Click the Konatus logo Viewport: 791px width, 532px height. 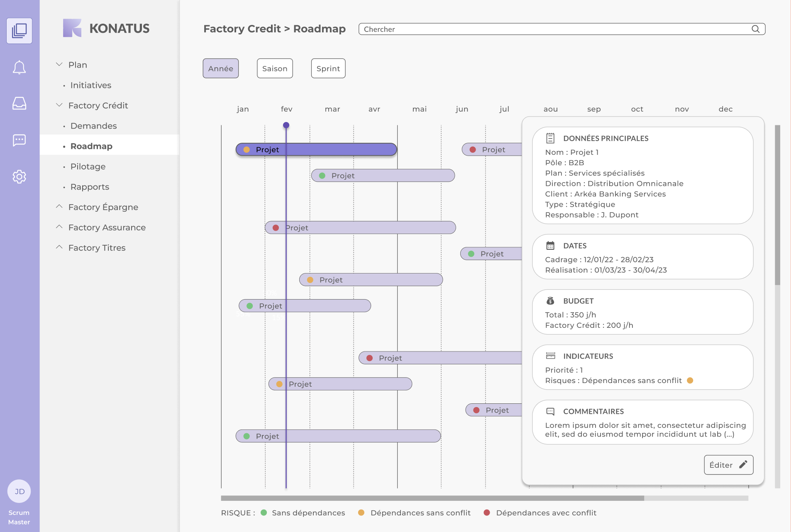106,28
